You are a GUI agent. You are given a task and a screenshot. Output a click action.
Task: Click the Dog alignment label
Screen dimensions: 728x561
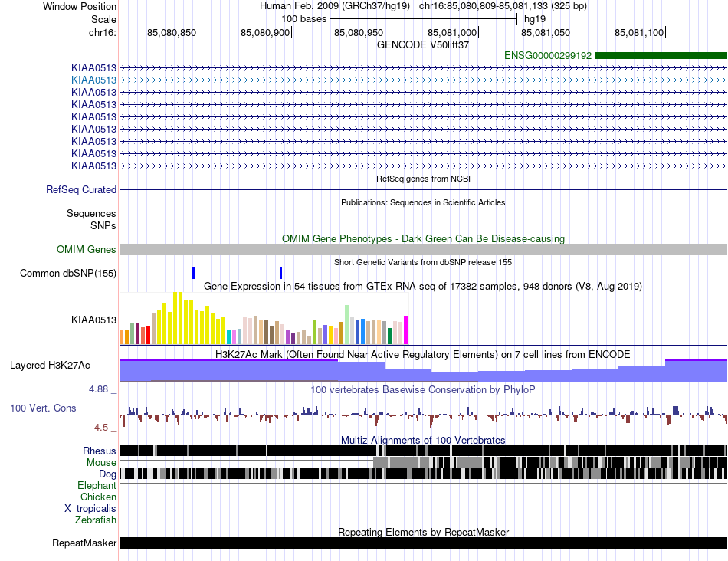coord(107,474)
